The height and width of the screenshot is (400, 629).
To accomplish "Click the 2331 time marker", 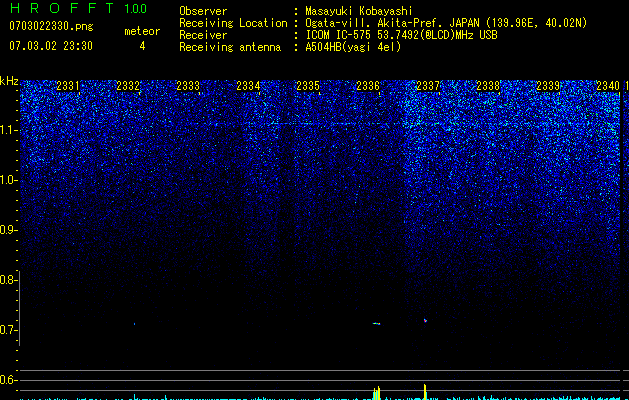I will [68, 86].
